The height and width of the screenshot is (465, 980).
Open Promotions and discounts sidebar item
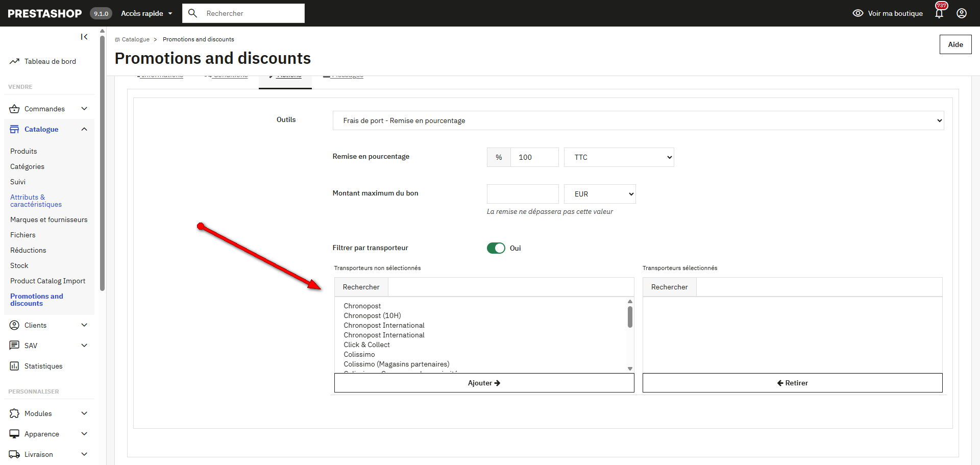(36, 300)
